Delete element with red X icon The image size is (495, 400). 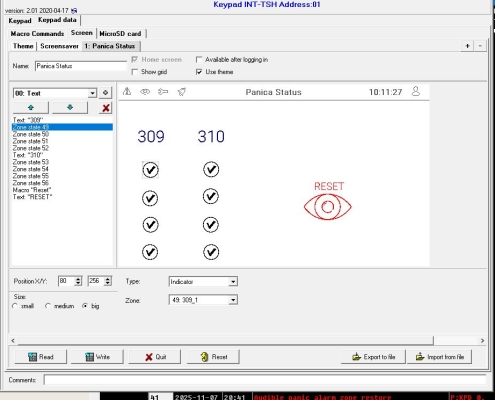(106, 108)
